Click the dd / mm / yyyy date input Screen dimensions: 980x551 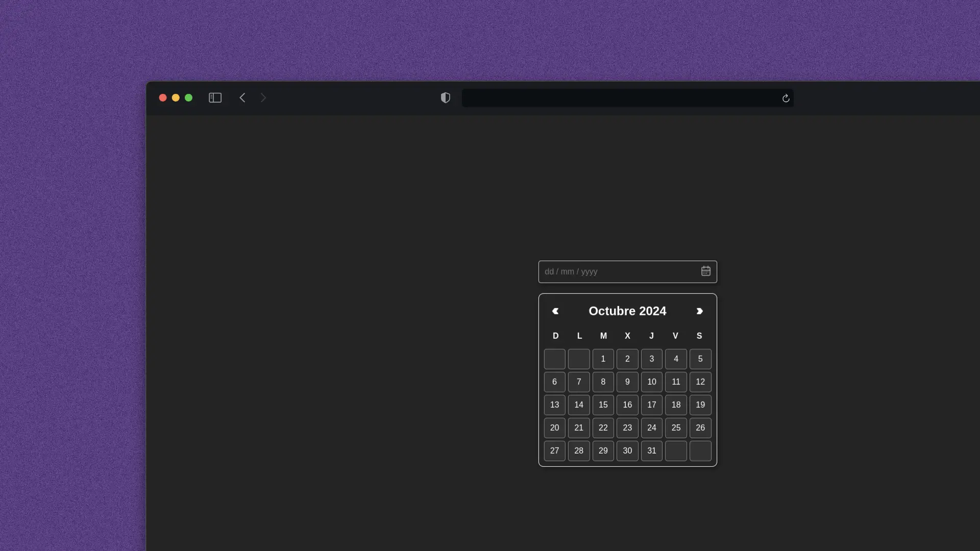pos(627,271)
